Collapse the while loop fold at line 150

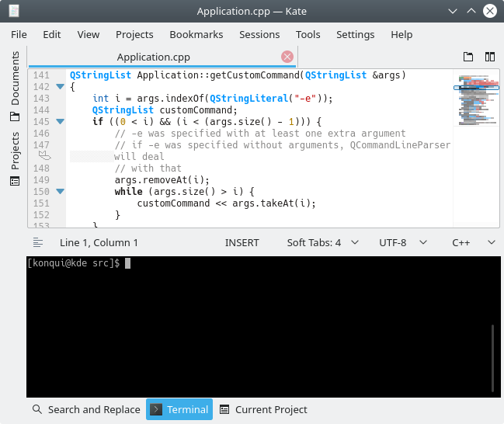point(60,192)
